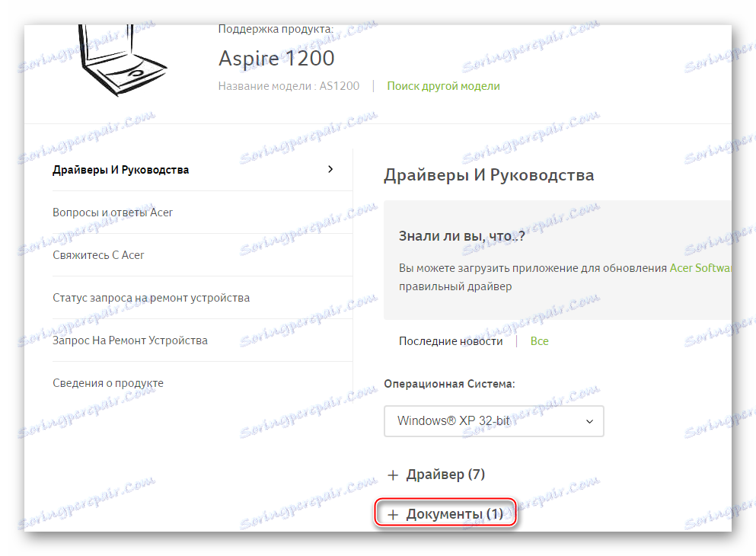Click the Все news link
Screen dimensions: 756x556
coord(539,341)
